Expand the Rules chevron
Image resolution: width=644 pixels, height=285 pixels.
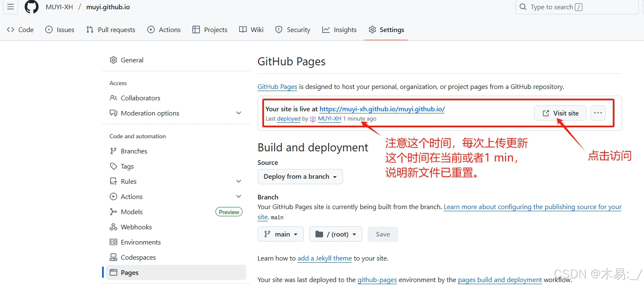[239, 181]
